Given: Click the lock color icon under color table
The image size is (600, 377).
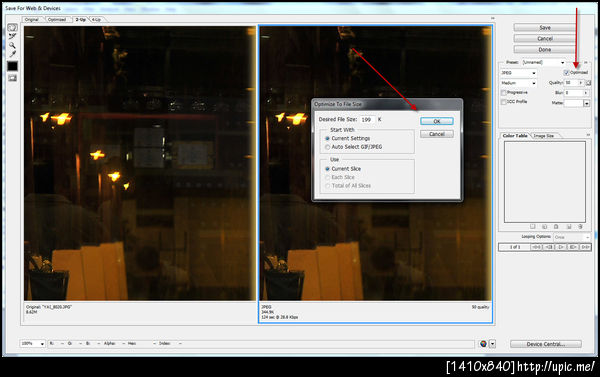Looking at the screenshot, I should tap(556, 227).
